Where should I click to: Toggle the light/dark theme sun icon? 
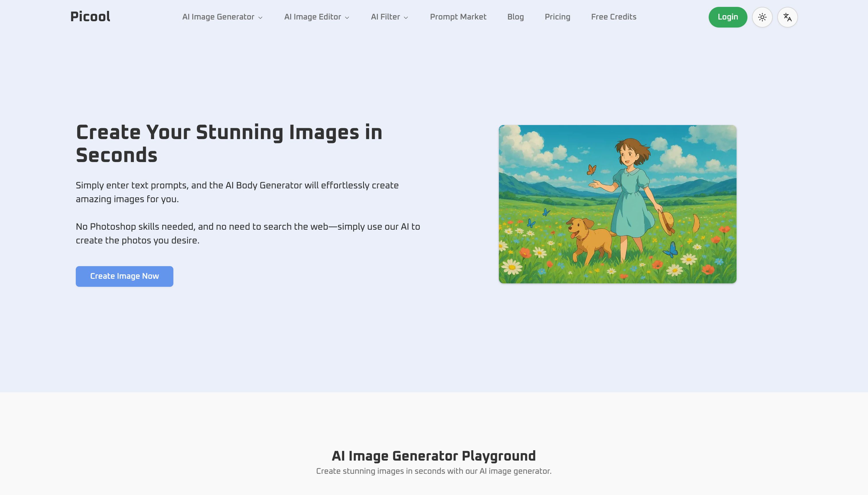[x=762, y=17]
